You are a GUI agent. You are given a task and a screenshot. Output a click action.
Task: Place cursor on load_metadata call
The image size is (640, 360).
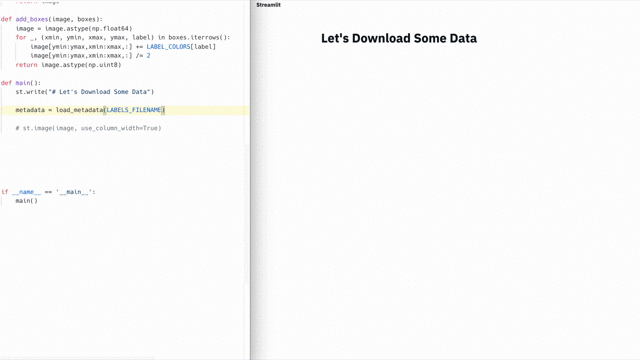pos(80,110)
